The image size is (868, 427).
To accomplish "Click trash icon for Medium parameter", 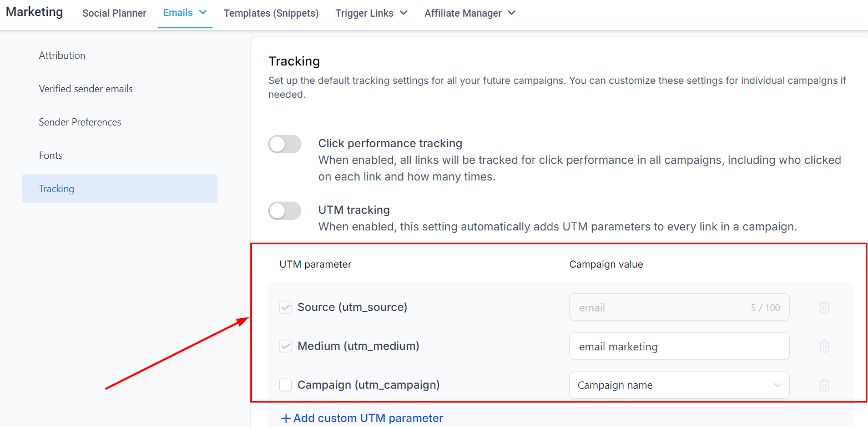I will pos(824,346).
